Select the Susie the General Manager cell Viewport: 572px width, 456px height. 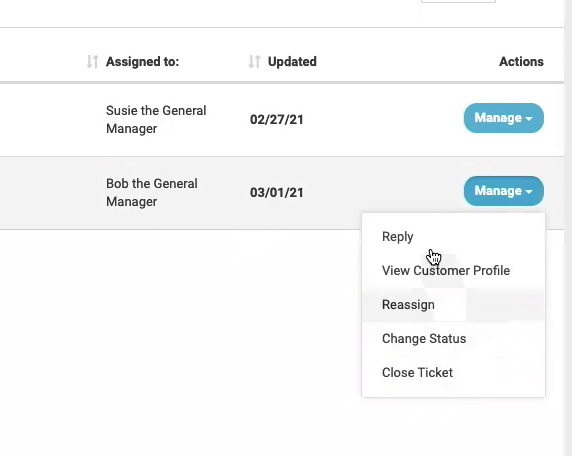point(156,119)
